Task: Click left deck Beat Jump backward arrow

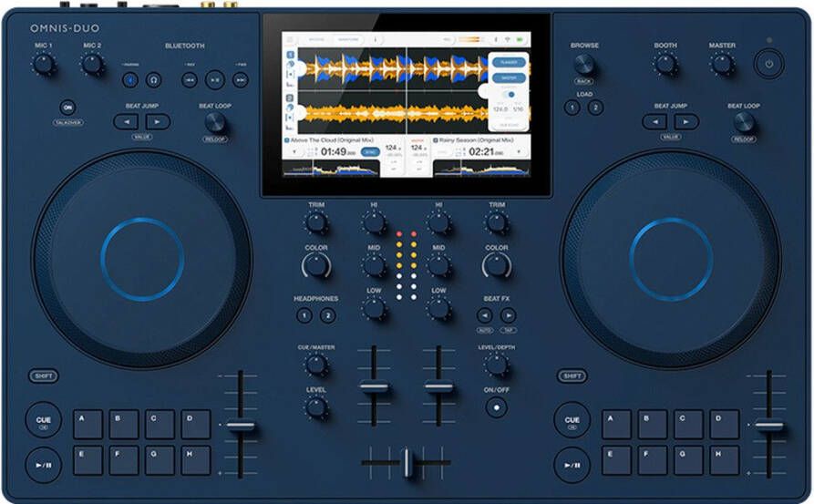Action: coord(126,122)
